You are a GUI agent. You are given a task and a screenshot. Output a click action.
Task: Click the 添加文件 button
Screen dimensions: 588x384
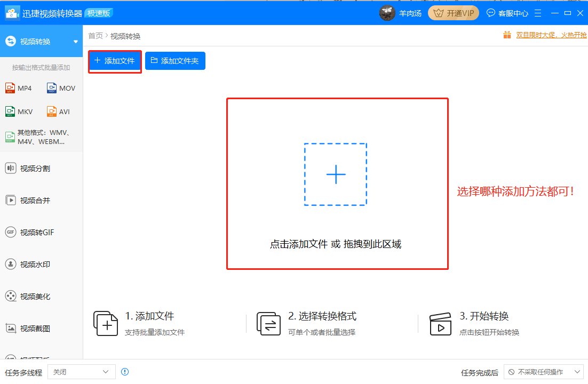tap(115, 61)
